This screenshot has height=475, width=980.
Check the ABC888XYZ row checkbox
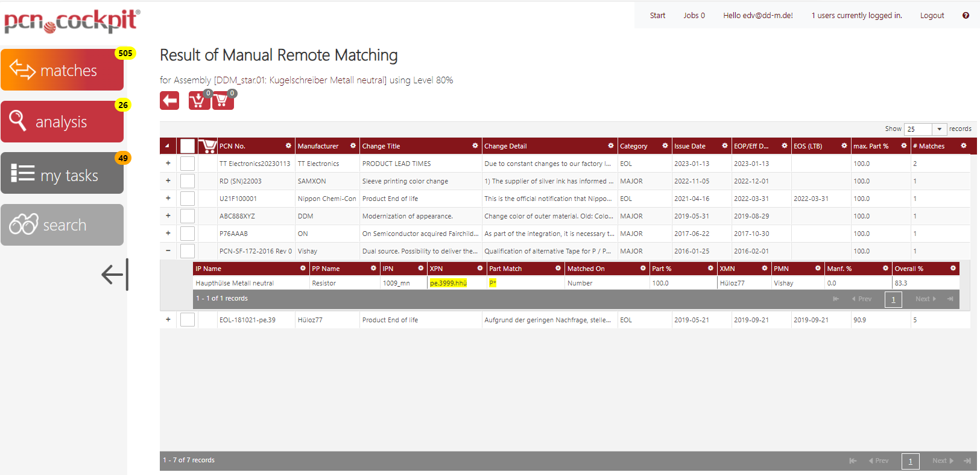coord(188,216)
